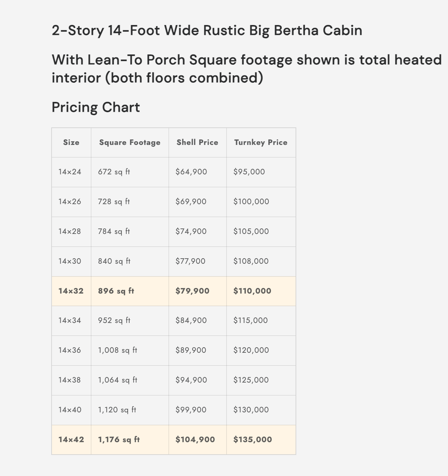Image resolution: width=448 pixels, height=476 pixels.
Task: Click the Turnkey Price column header
Action: [x=261, y=142]
